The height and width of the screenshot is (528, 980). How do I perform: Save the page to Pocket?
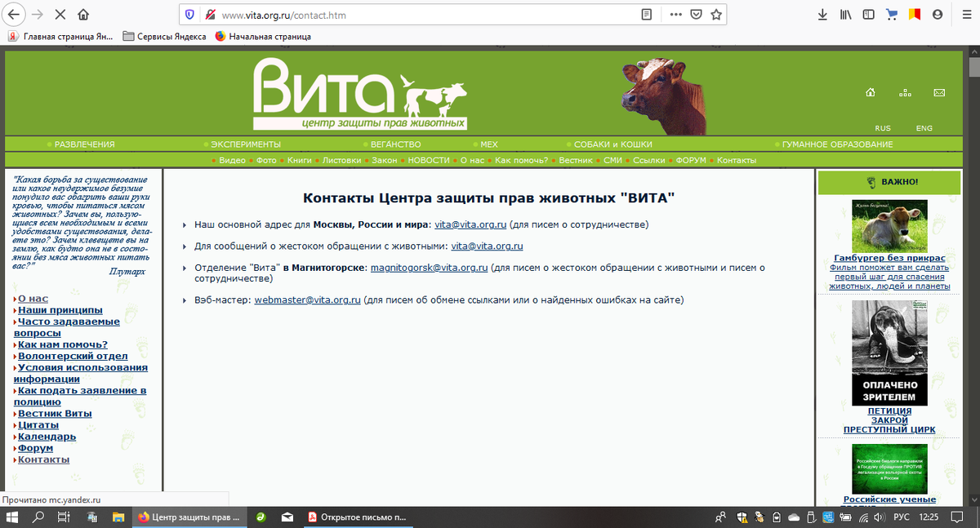pos(696,14)
